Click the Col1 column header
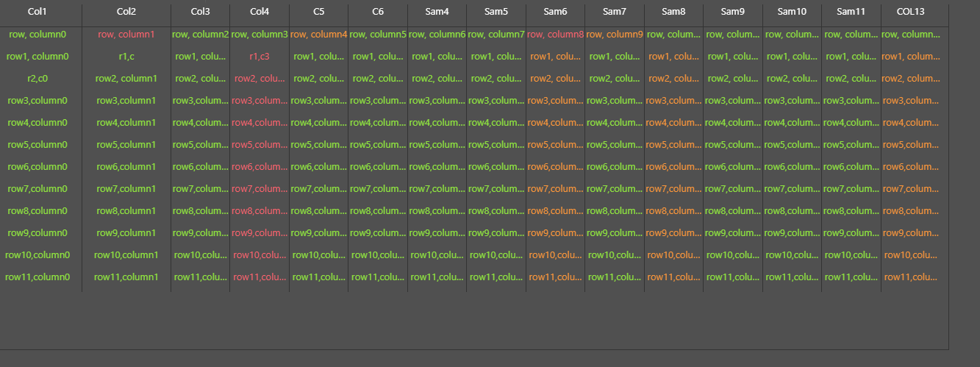The width and height of the screenshot is (980, 367). (x=37, y=12)
